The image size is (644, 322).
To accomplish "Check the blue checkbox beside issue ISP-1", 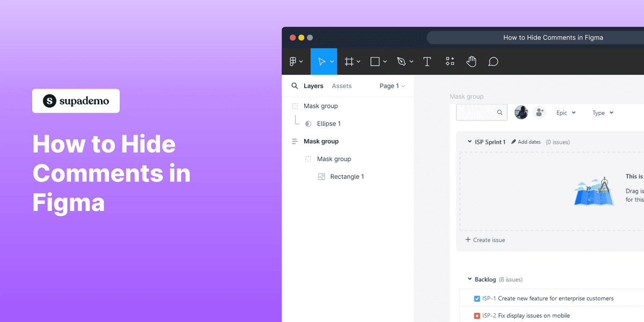I will 477,298.
